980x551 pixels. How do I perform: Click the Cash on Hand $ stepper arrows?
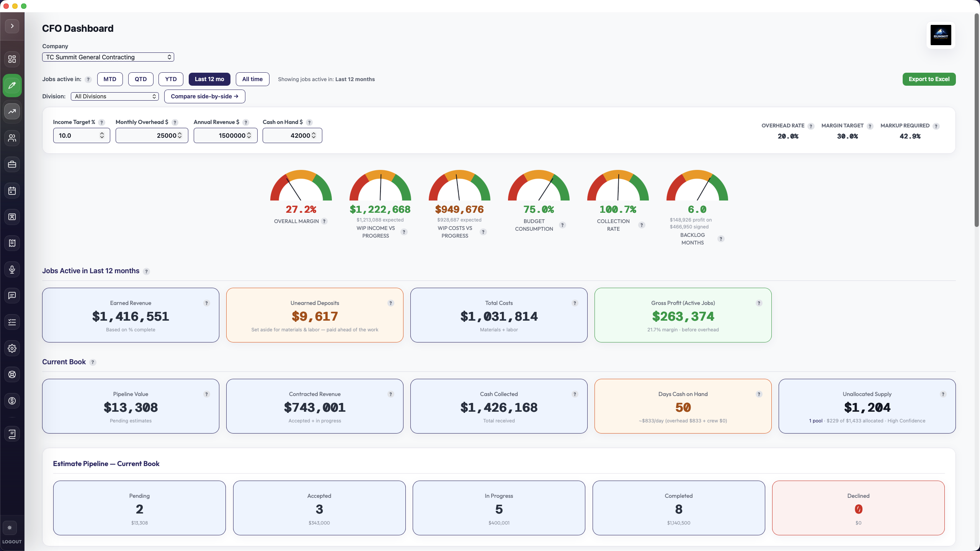pyautogui.click(x=314, y=135)
